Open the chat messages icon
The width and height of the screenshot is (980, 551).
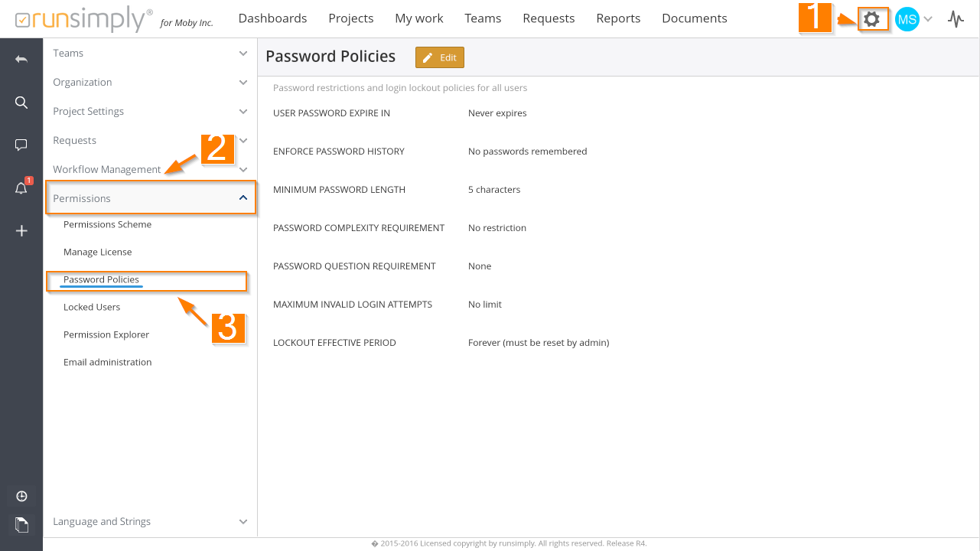(21, 145)
